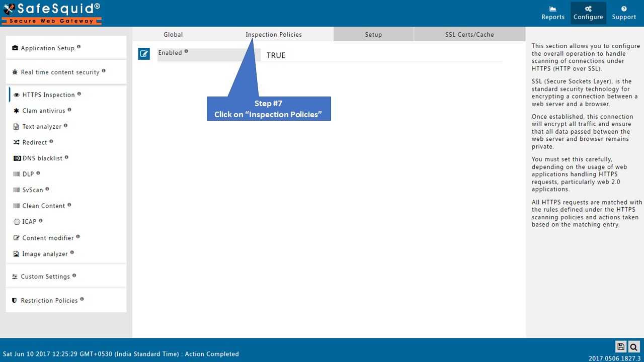Click the save (floppy disk) icon bottom right
Viewport: 644px width, 362px height.
(x=620, y=346)
